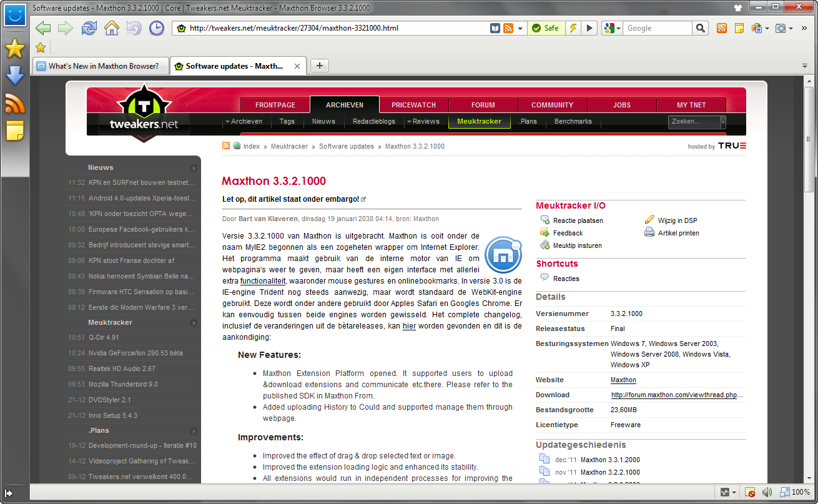Open the yellow SkyNote in the sidebar

pos(14,131)
